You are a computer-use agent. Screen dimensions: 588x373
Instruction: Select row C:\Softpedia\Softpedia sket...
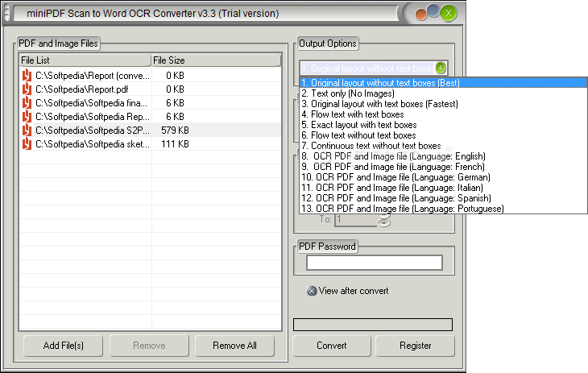click(x=150, y=144)
